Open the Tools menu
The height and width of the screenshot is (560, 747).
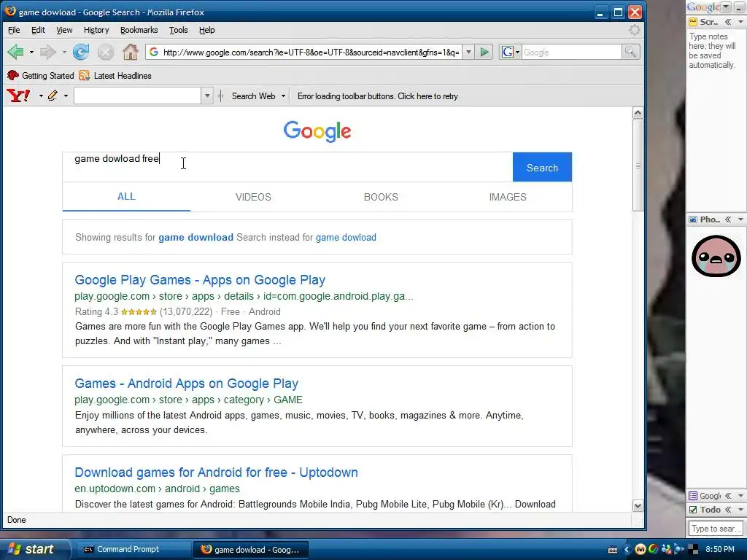179,30
